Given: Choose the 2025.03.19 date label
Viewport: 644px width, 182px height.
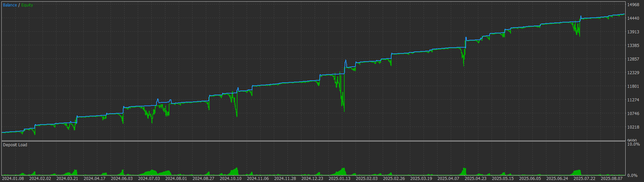Looking at the screenshot, I should click(421, 179).
